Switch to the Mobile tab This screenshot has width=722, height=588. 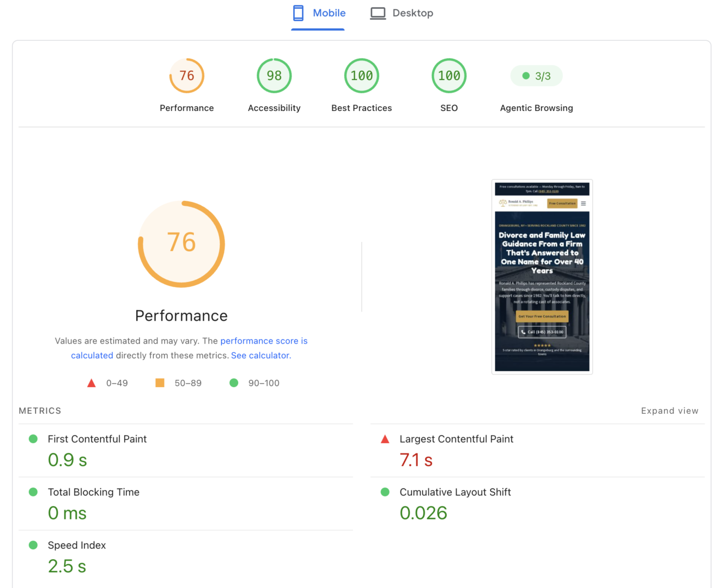coord(318,13)
